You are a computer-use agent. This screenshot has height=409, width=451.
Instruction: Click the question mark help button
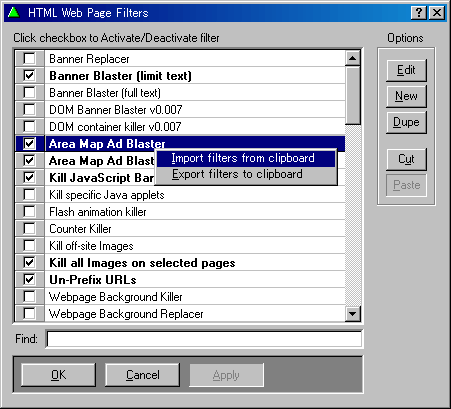click(419, 13)
